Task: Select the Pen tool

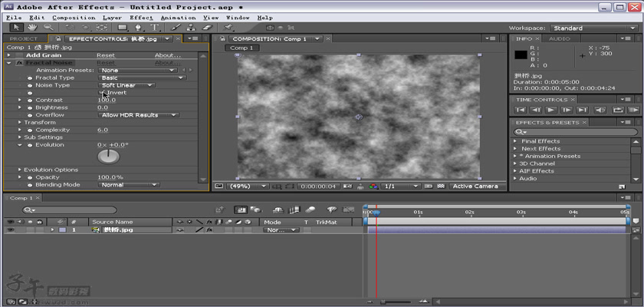Action: [139, 28]
